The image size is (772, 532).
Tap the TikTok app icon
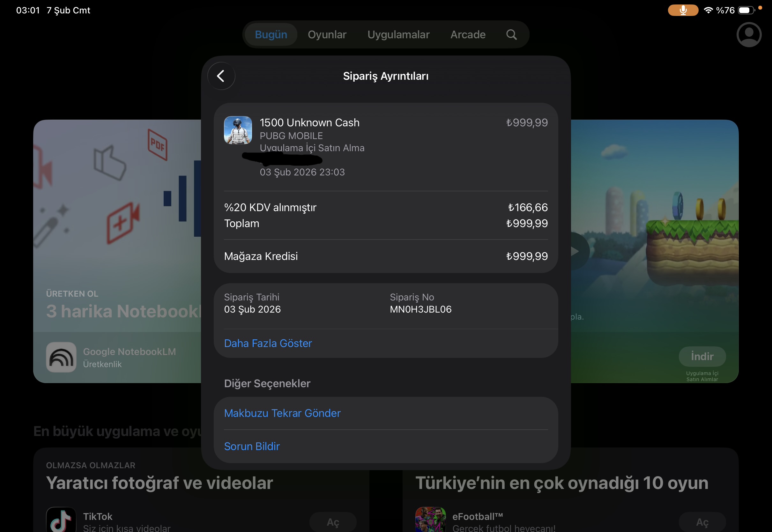coord(61,519)
